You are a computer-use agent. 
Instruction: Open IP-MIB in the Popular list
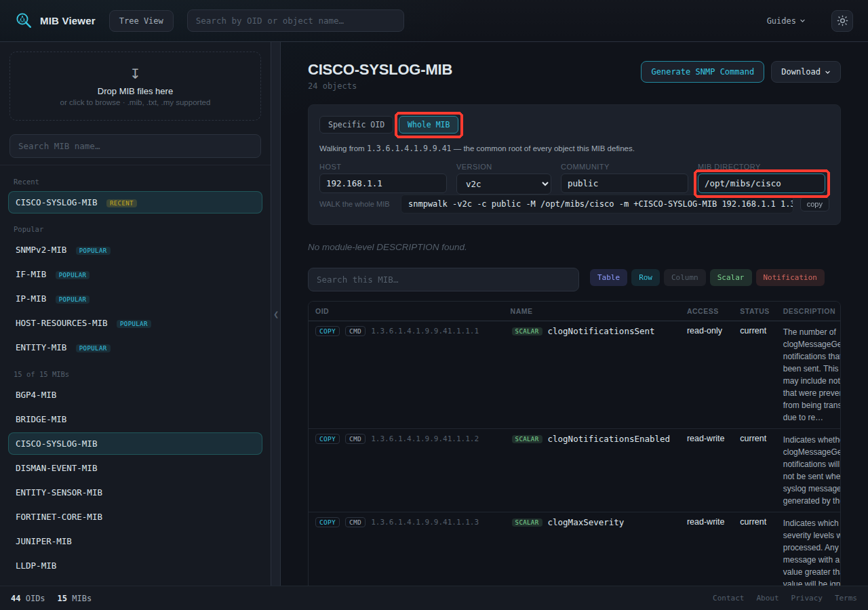click(x=135, y=299)
